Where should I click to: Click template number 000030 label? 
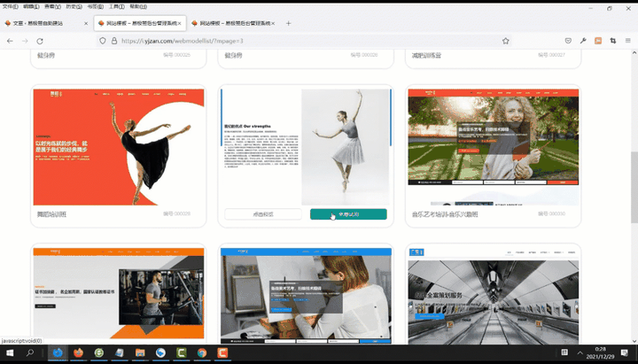[551, 213]
